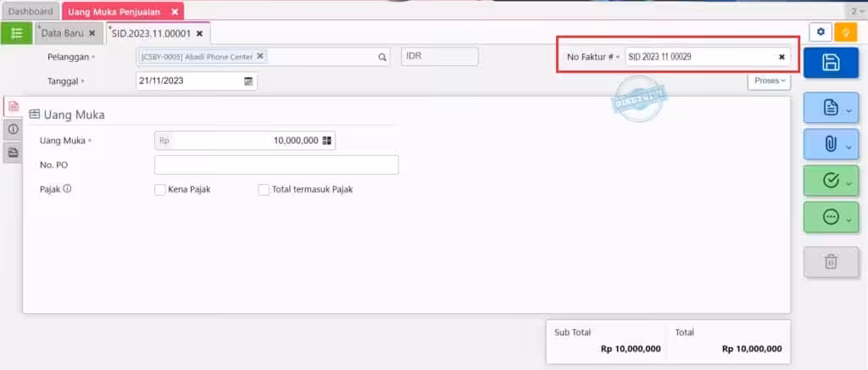Screen dimensions: 868x370
Task: Click the orange lightbulb tips icon
Action: (845, 32)
